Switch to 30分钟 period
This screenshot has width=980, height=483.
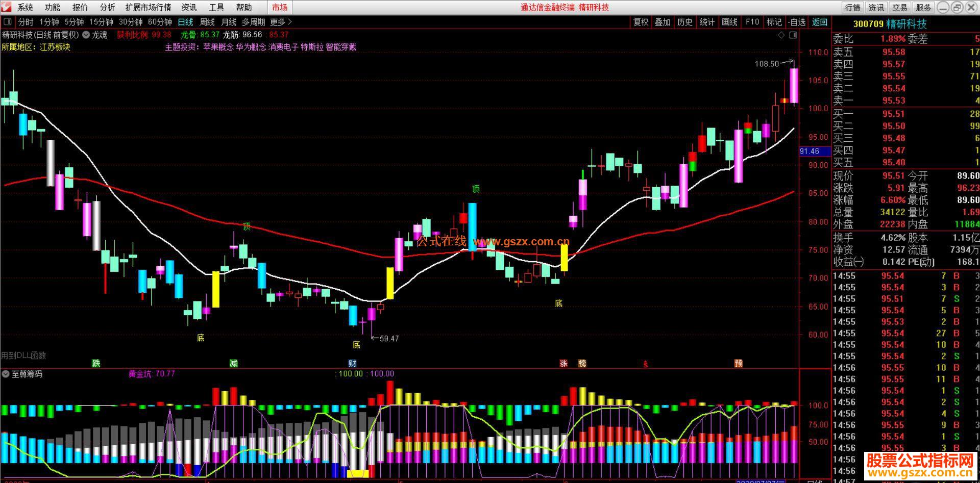pyautogui.click(x=131, y=22)
